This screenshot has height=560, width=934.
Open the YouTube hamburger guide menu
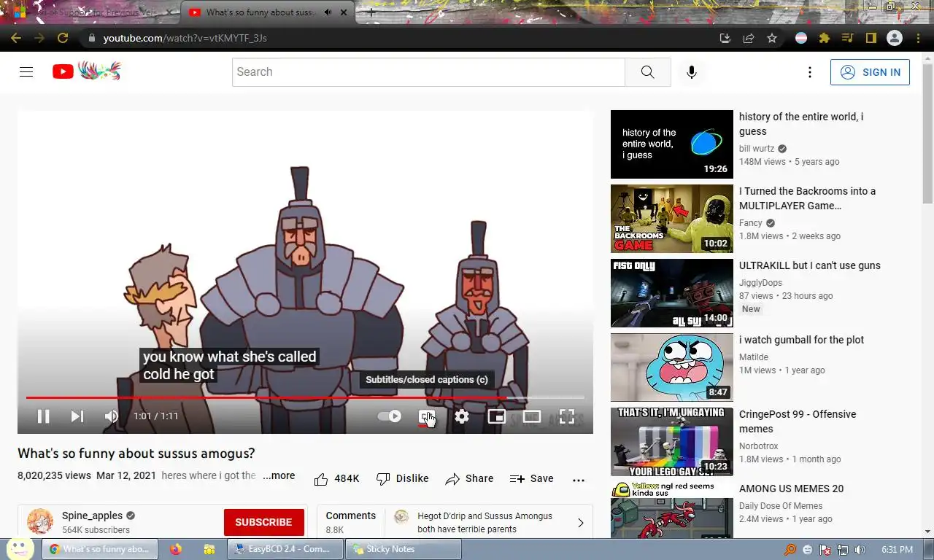tap(26, 71)
